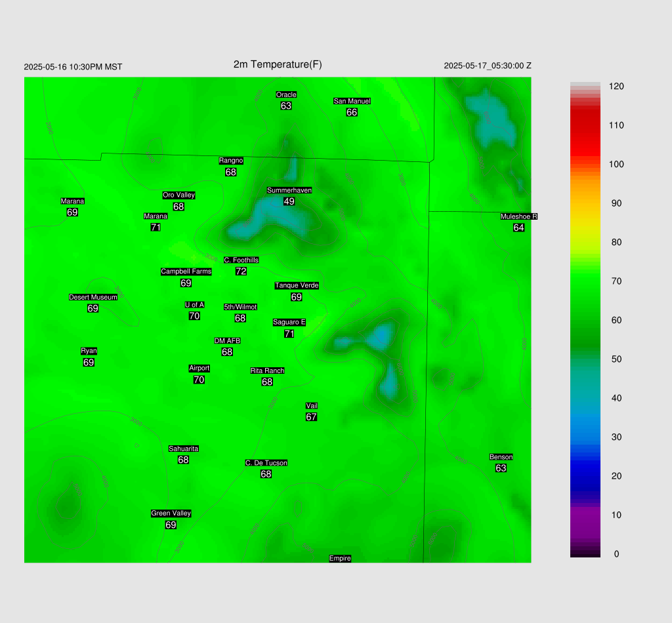This screenshot has width=672, height=623.
Task: Click the 50 tick label on the color scale
Action: point(616,359)
